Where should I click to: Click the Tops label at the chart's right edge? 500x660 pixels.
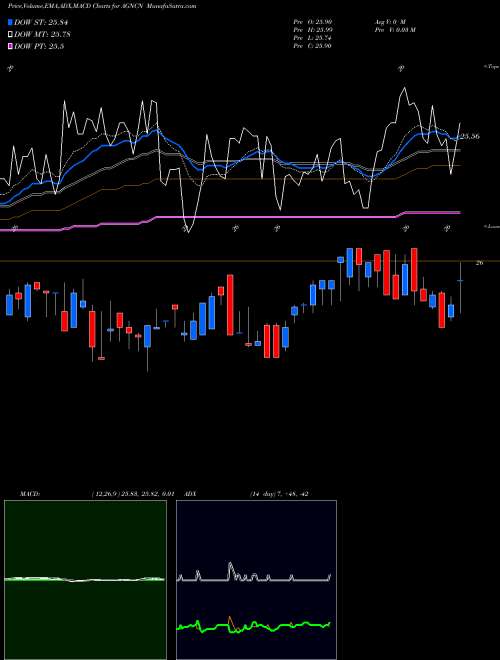(x=492, y=67)
